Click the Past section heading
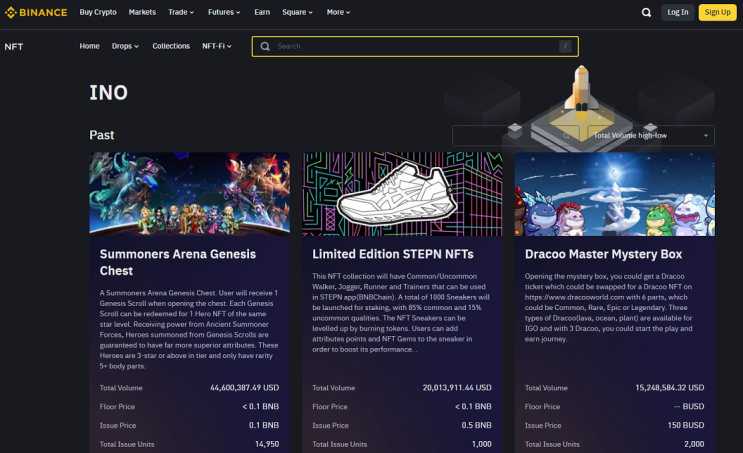 (102, 135)
